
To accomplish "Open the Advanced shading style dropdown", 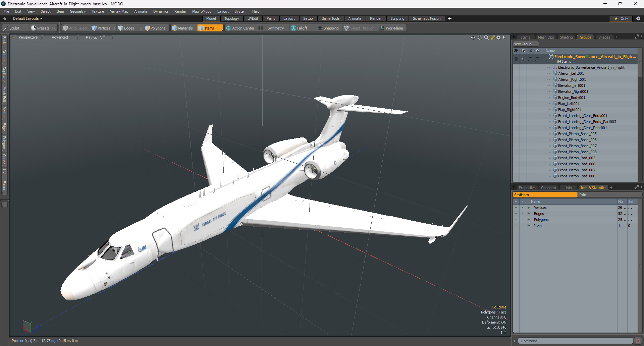I will pos(60,38).
